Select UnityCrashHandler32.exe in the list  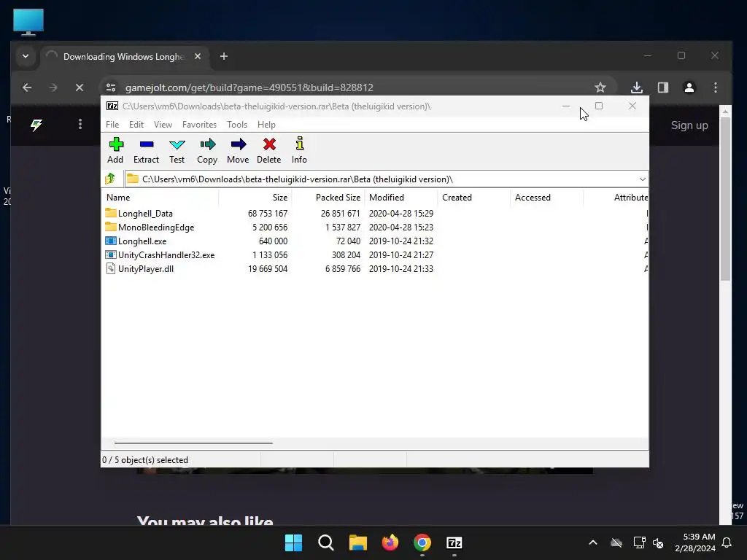coord(166,254)
